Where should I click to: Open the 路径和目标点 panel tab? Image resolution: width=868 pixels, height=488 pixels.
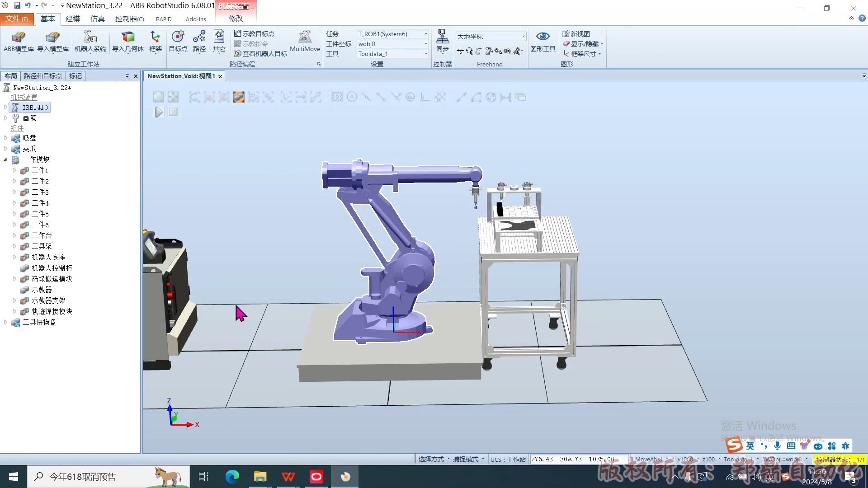pos(43,76)
